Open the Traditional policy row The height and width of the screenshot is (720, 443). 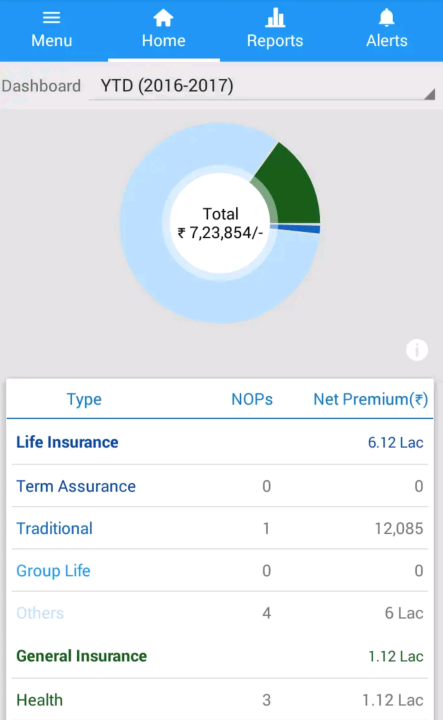(x=220, y=528)
